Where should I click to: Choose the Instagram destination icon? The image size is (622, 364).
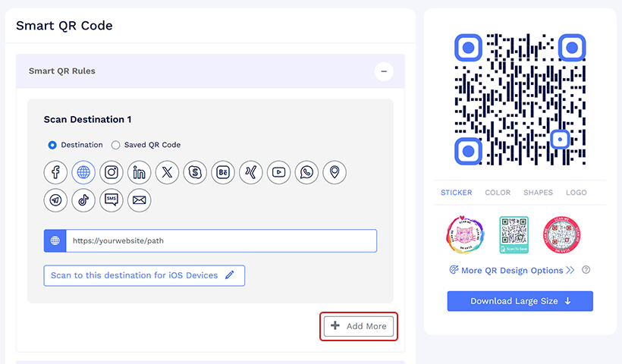click(112, 172)
